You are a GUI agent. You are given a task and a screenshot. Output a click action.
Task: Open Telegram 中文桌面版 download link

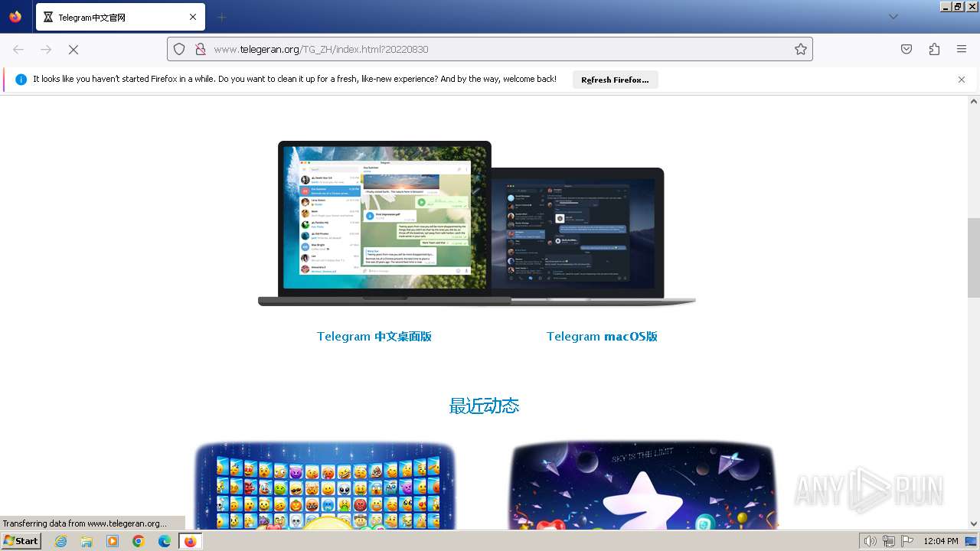point(374,336)
